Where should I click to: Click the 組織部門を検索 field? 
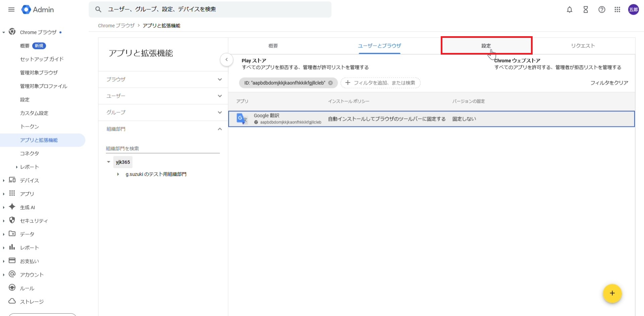(x=163, y=148)
